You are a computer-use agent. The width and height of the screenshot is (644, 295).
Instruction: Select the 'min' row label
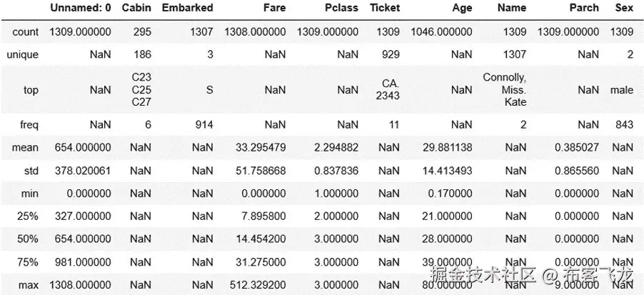29,193
